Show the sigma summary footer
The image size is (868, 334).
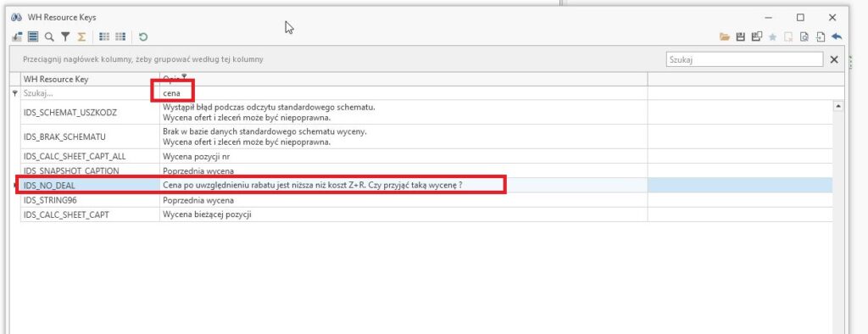tap(81, 36)
